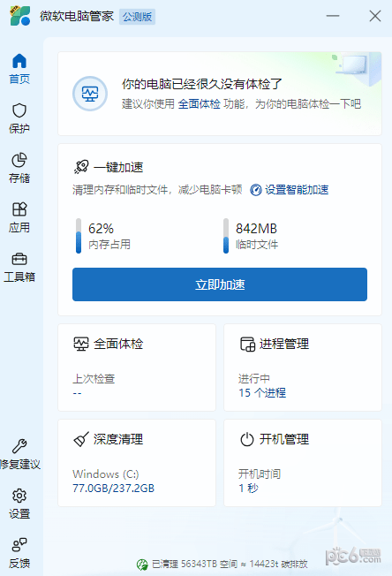392x576 pixels.
Task: Click the 上次检查 label
Action: pos(94,378)
